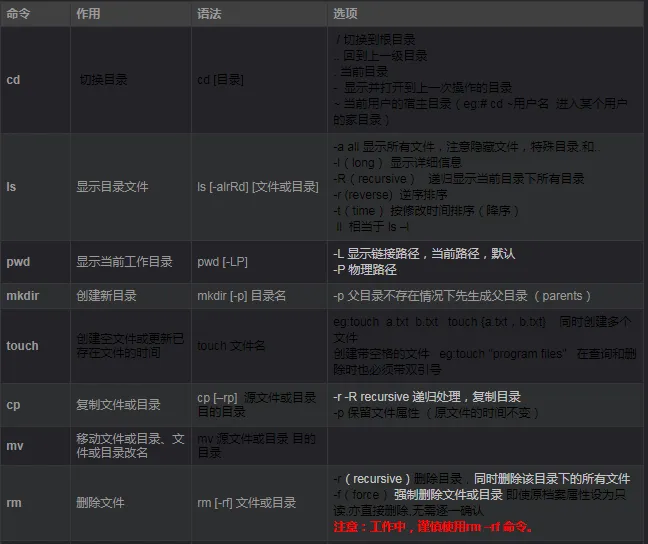This screenshot has width=648, height=544.
Task: Click the '-r -R recursive 递归处理' line
Action: pos(427,397)
